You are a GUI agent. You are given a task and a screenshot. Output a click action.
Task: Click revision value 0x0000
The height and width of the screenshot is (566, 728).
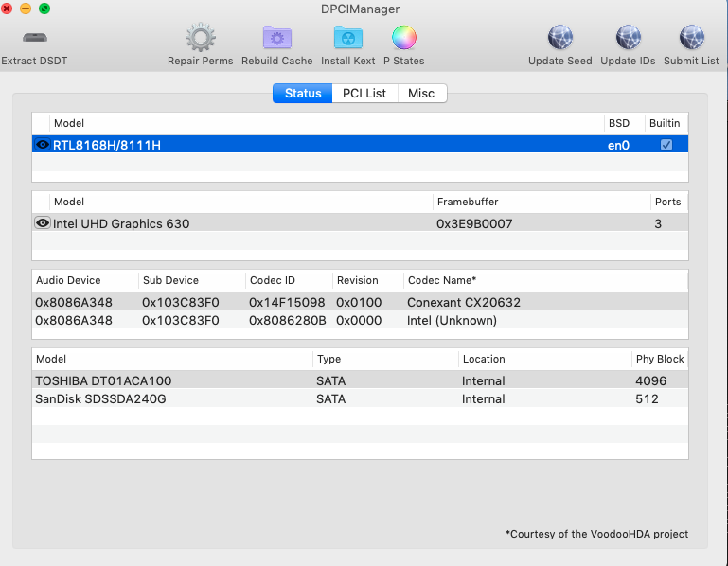359,320
